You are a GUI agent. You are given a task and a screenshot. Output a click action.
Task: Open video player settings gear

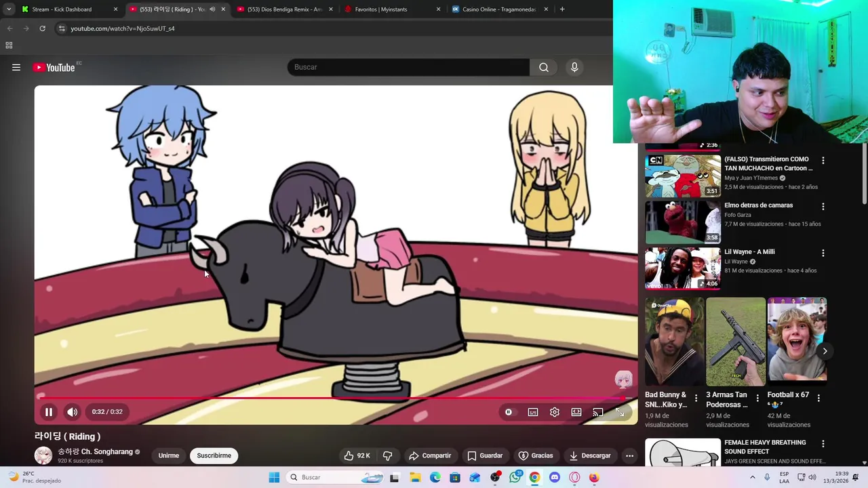coord(555,412)
